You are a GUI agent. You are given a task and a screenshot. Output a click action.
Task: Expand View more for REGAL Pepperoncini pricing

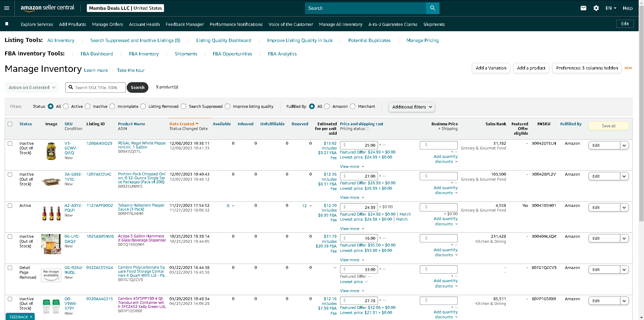point(352,167)
